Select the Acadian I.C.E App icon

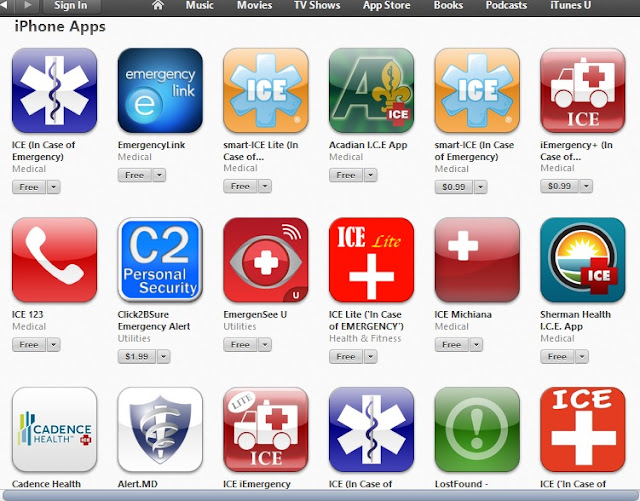[371, 91]
